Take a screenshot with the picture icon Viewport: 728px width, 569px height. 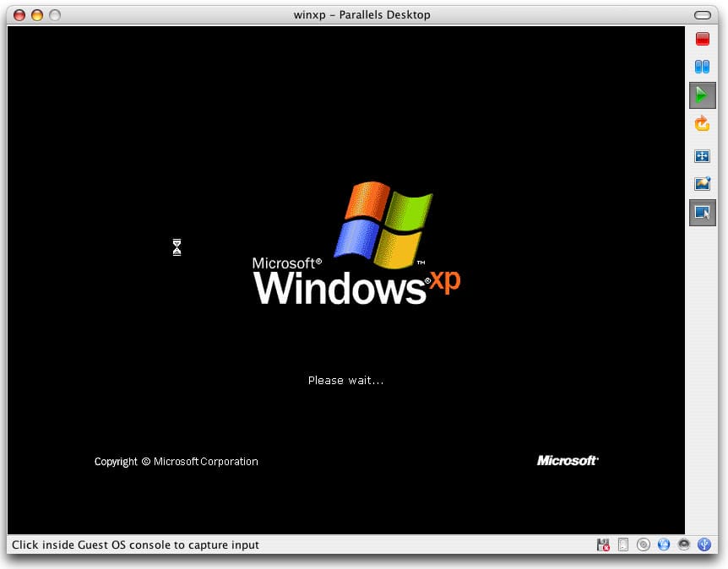pyautogui.click(x=702, y=184)
